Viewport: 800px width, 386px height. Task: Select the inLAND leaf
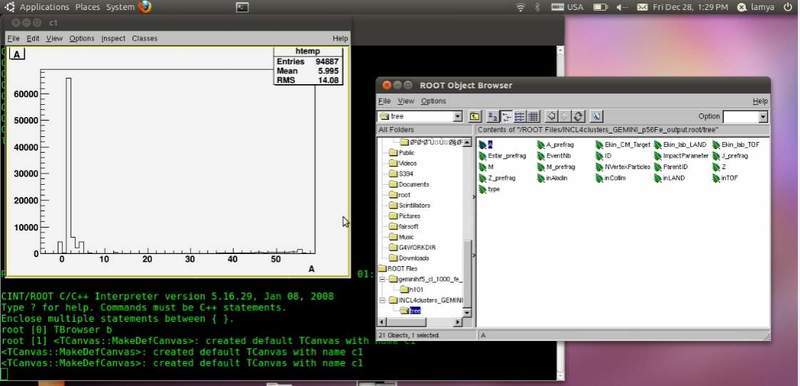click(x=669, y=178)
